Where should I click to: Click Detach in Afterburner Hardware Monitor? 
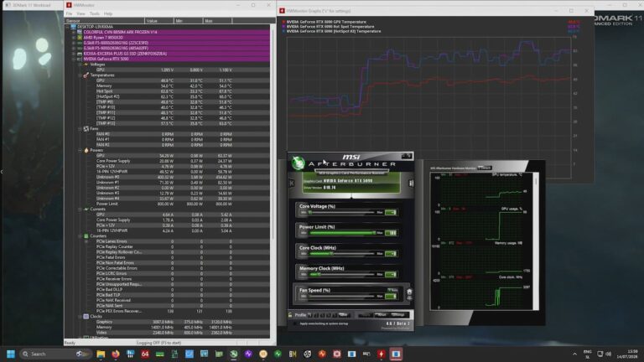[x=485, y=168]
